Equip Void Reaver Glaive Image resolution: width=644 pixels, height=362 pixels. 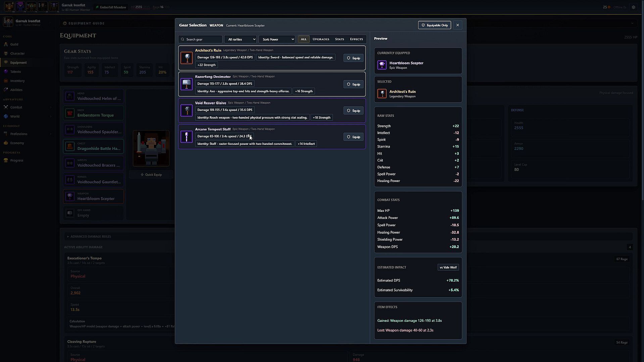coord(353,111)
